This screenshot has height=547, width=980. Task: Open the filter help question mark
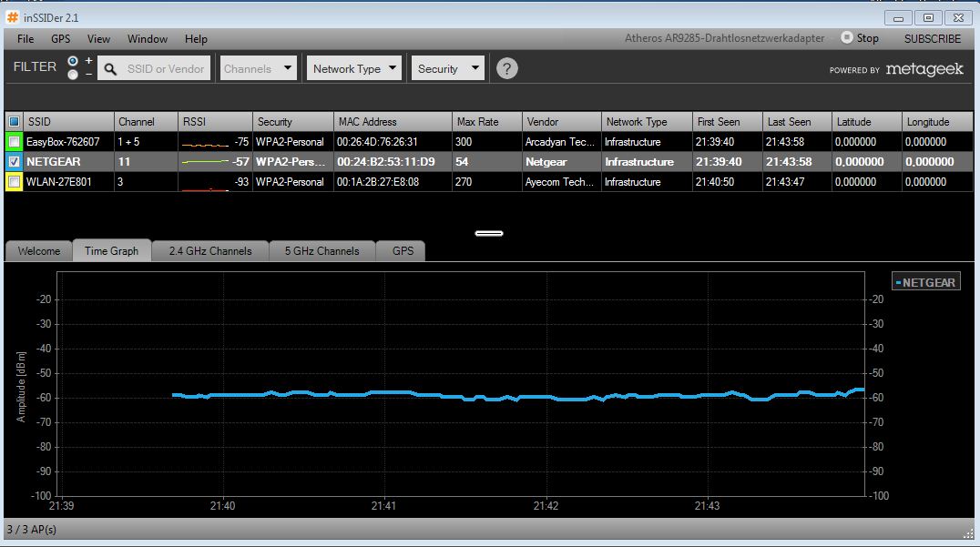click(507, 68)
